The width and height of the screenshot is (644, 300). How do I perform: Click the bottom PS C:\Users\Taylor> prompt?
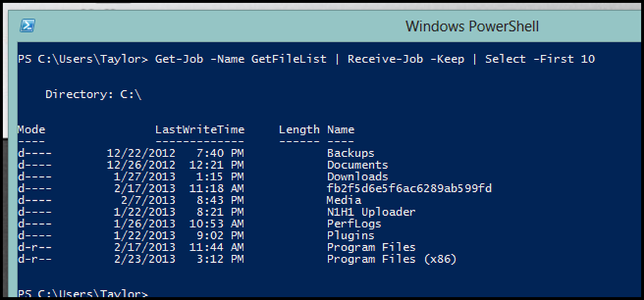coord(82,294)
